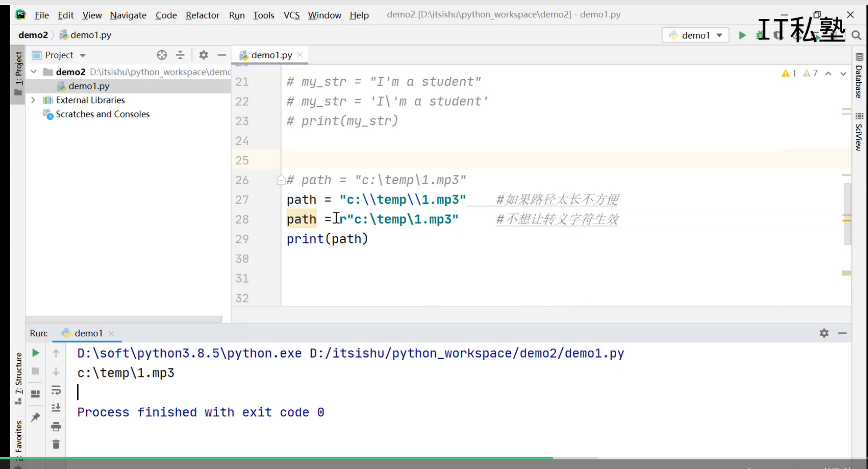
Task: Click the print icon in Run console
Action: (x=56, y=426)
